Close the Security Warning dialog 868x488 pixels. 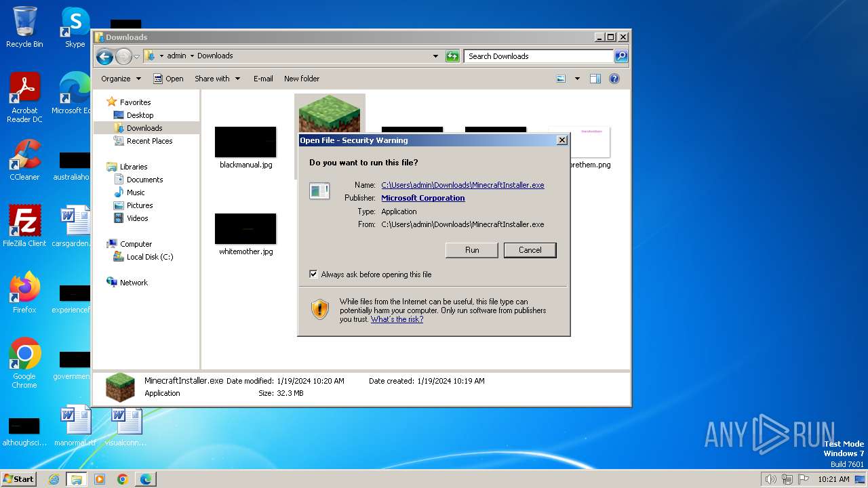click(x=561, y=140)
